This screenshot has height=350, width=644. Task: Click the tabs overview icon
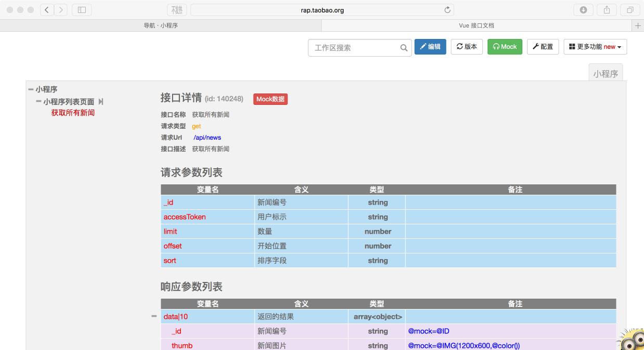click(629, 9)
